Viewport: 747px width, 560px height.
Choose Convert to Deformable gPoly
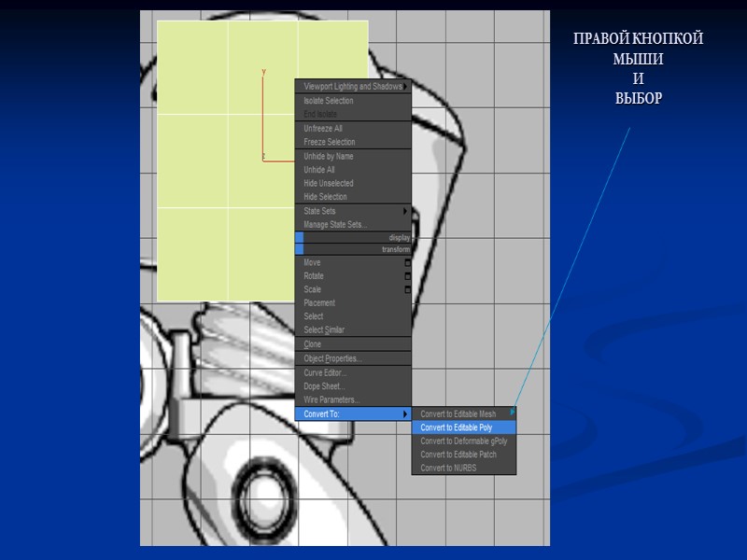(x=463, y=441)
